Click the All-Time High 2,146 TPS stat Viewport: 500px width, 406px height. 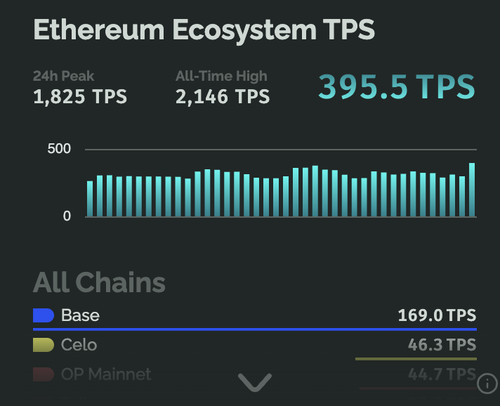click(223, 88)
